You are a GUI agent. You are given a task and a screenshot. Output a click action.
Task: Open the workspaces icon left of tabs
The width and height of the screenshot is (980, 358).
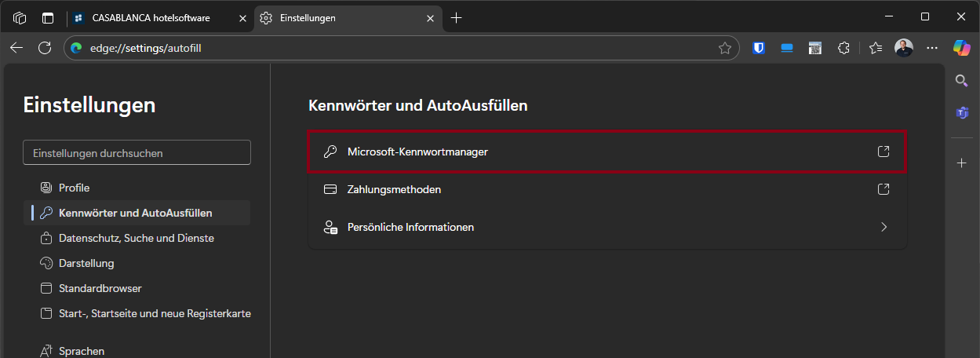tap(20, 17)
